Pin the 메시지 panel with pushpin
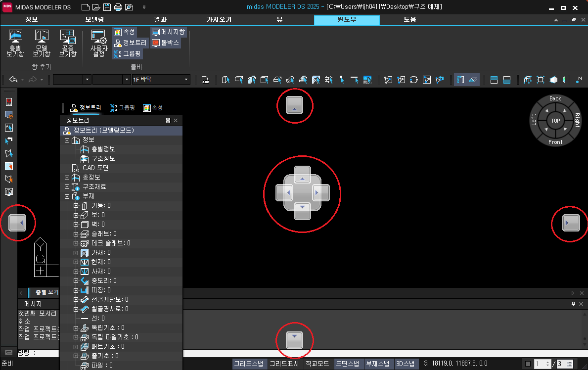Viewport: 588px width, 370px height. [573, 304]
